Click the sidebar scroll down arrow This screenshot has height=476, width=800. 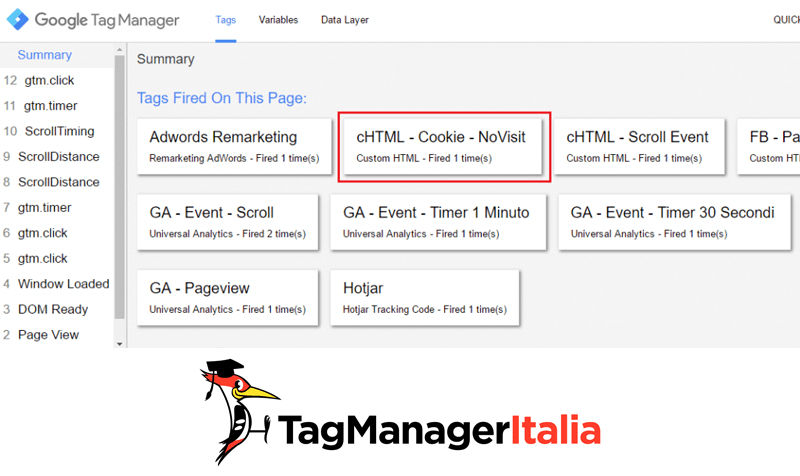pyautogui.click(x=119, y=343)
